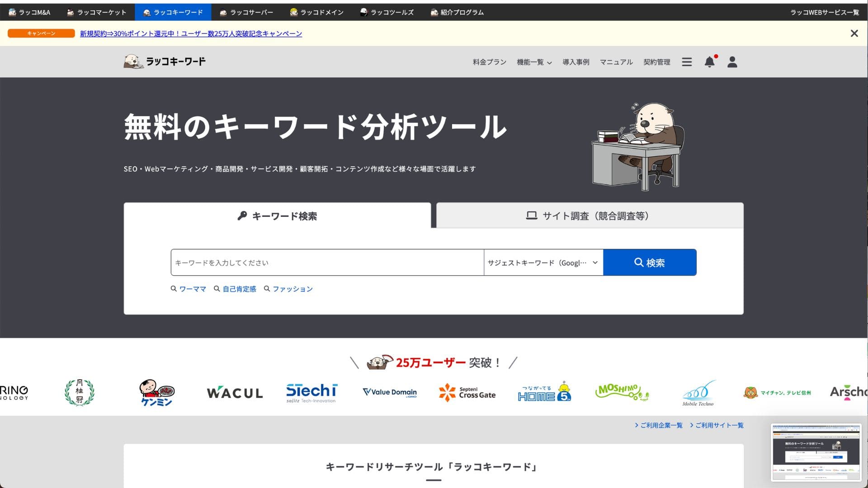Open the ラッコツールズ top bar link
The width and height of the screenshot is (868, 488).
point(387,12)
